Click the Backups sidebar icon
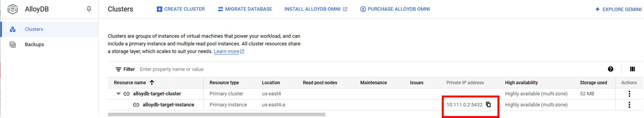 13,45
